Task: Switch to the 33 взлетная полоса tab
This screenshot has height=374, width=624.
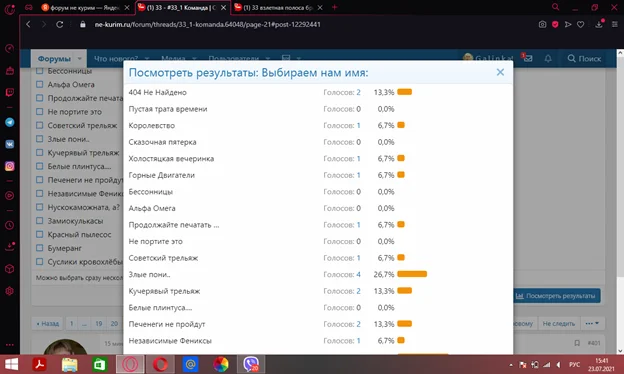Action: (277, 8)
